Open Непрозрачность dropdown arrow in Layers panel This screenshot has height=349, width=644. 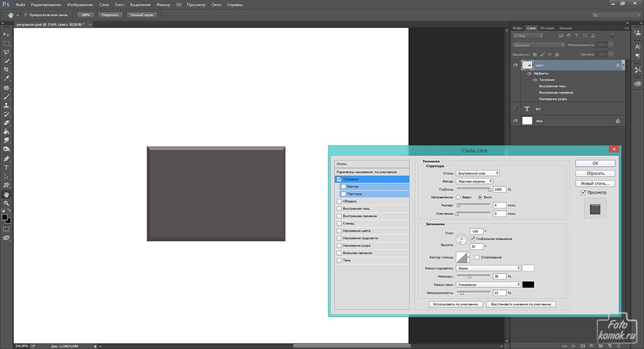click(x=611, y=45)
